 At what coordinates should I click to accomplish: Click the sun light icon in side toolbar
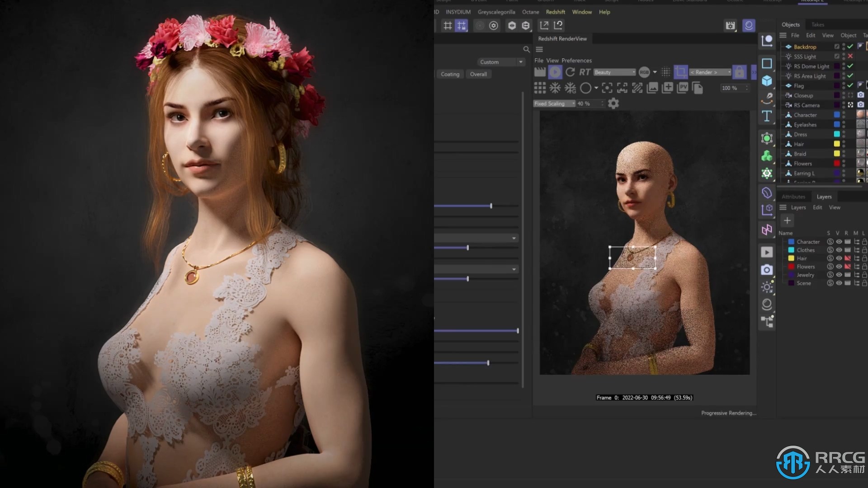(x=767, y=287)
